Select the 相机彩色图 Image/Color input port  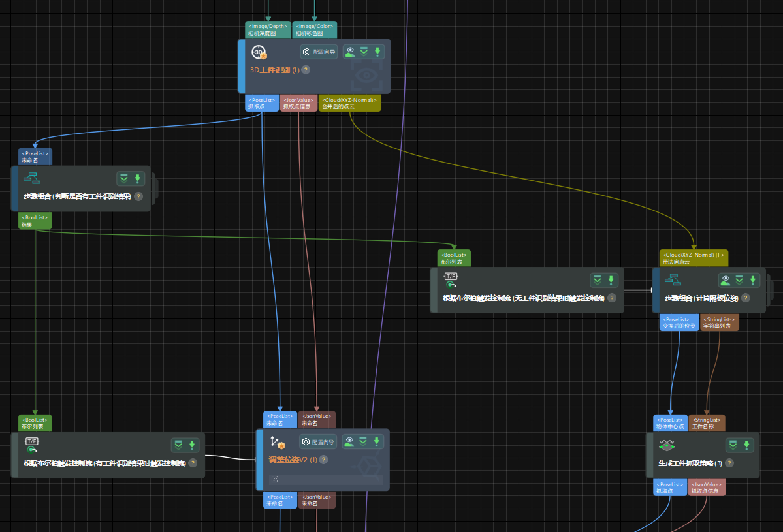(x=315, y=30)
